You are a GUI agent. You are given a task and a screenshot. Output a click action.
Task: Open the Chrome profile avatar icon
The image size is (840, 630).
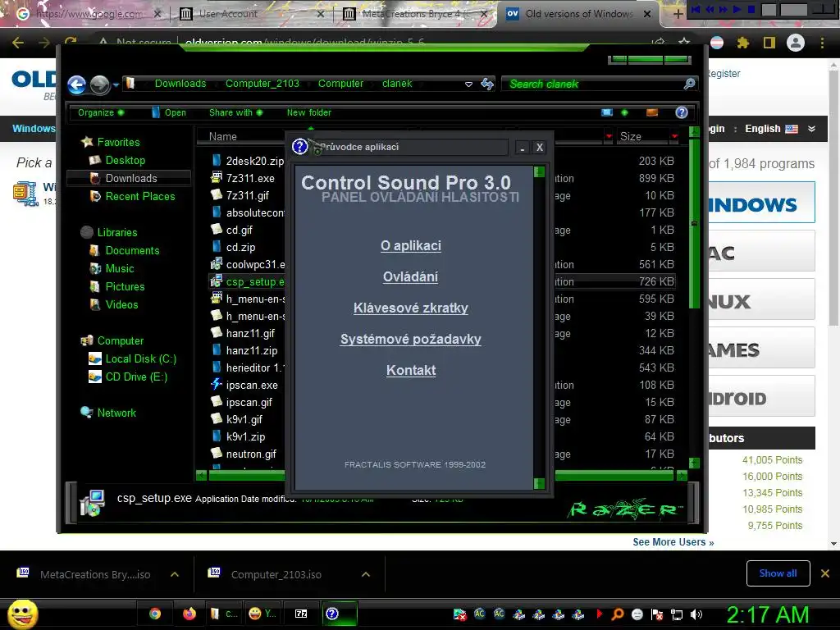(796, 43)
